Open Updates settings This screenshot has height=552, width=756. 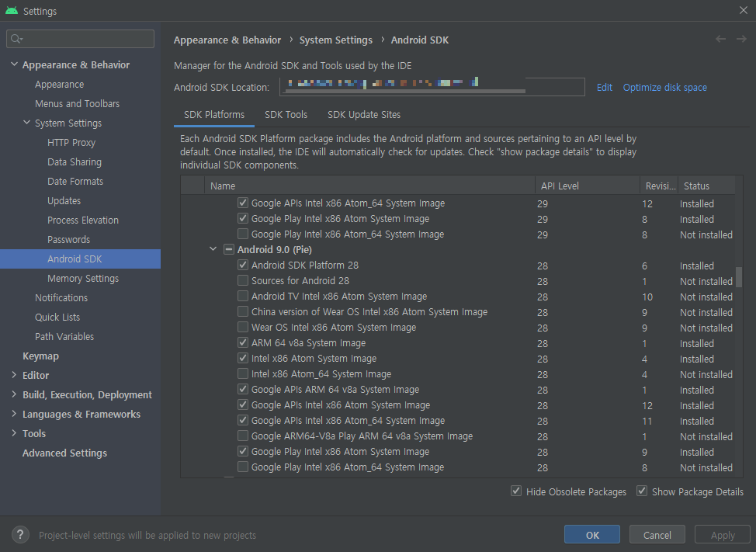[64, 200]
